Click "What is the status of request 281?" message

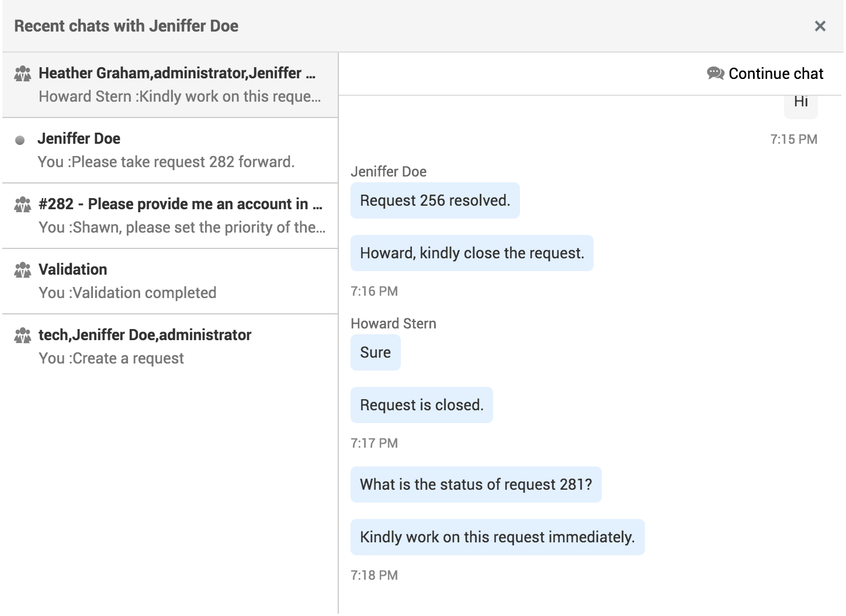click(x=476, y=485)
